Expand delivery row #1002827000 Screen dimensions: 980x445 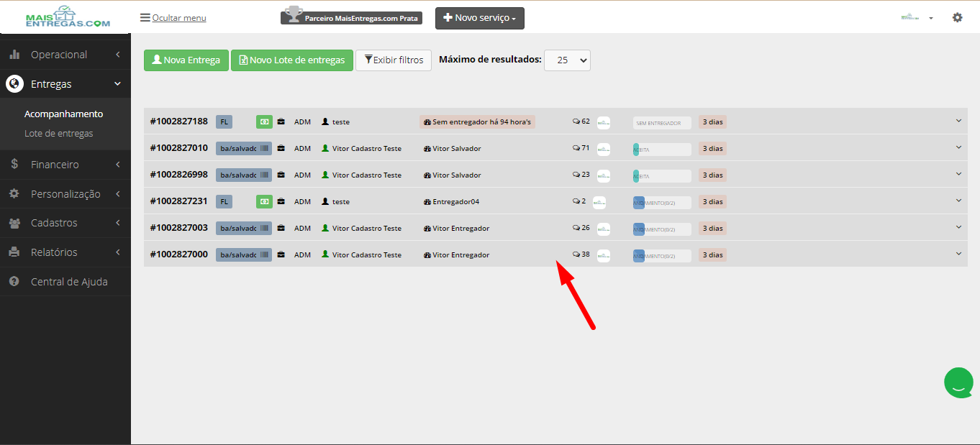(958, 254)
